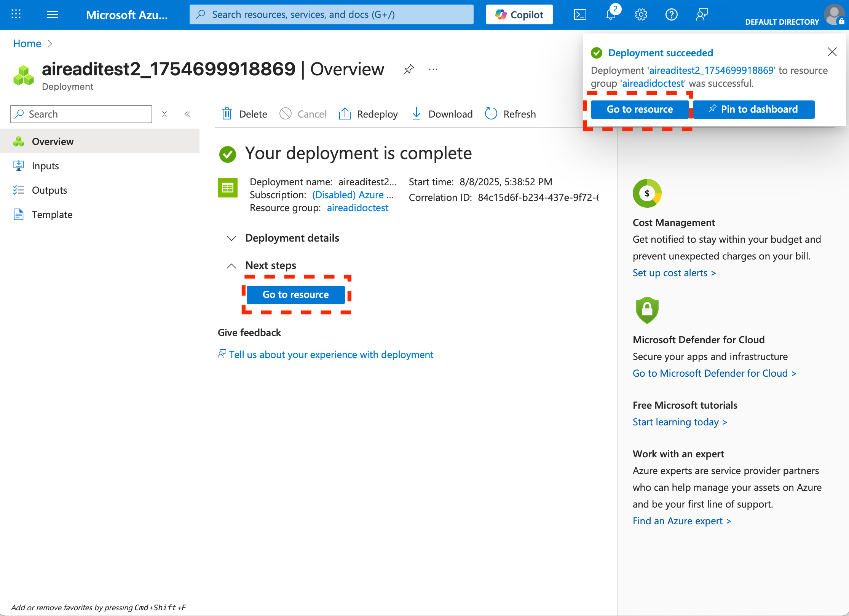Collapse the Next steps section
Viewport: 849px width, 616px height.
[x=231, y=266]
